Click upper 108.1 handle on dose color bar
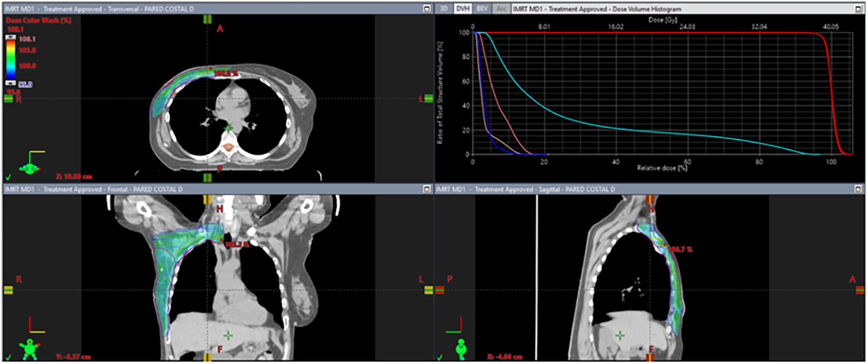 [11, 38]
